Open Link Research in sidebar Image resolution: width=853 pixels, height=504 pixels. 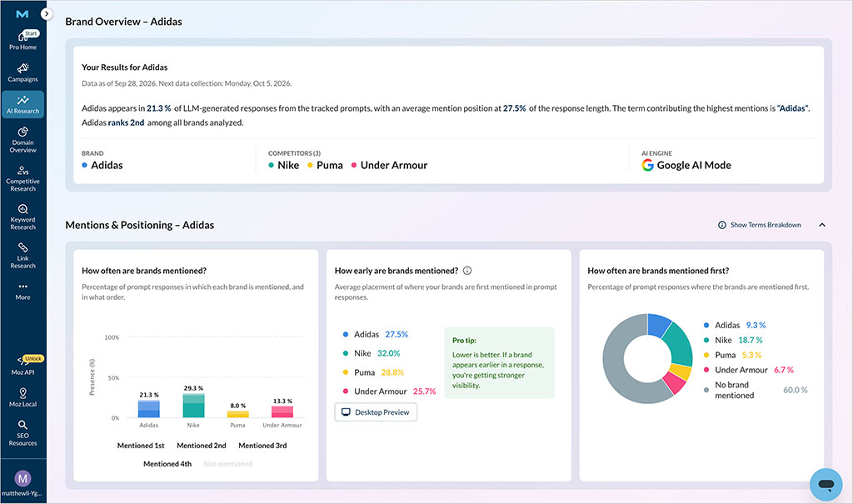point(22,255)
